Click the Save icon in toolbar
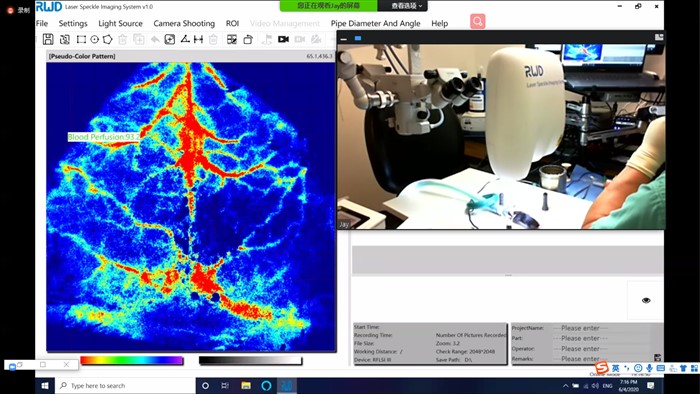 pyautogui.click(x=48, y=39)
